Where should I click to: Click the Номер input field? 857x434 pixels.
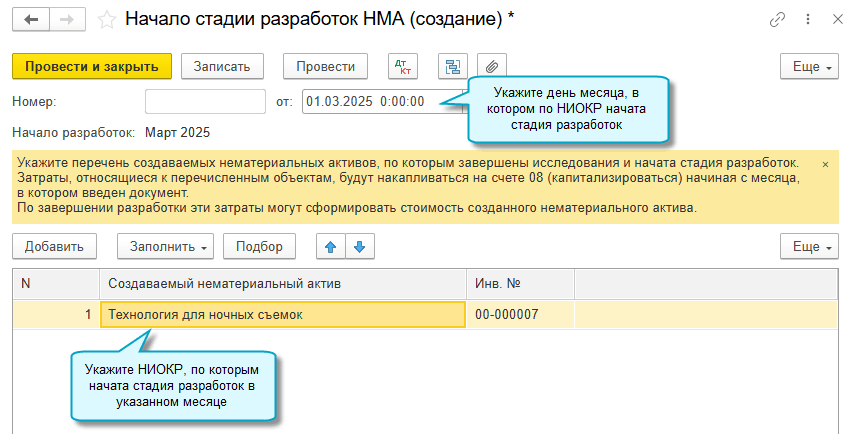pos(205,101)
